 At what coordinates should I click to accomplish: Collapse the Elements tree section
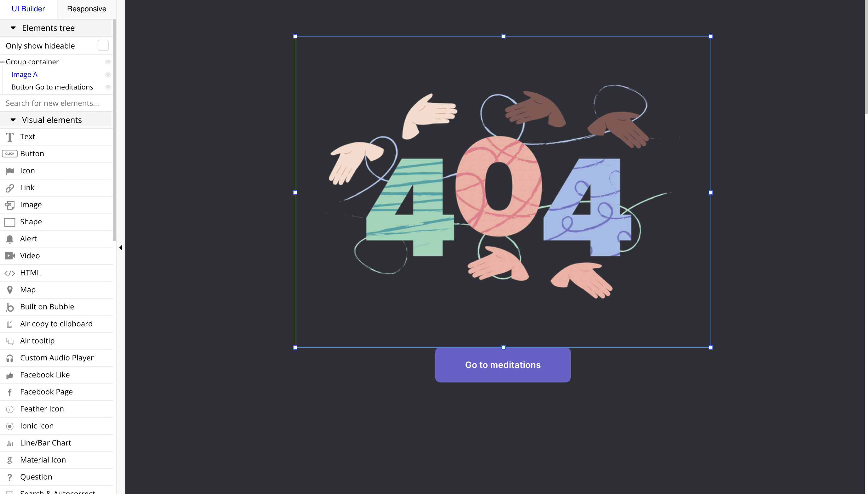(13, 28)
